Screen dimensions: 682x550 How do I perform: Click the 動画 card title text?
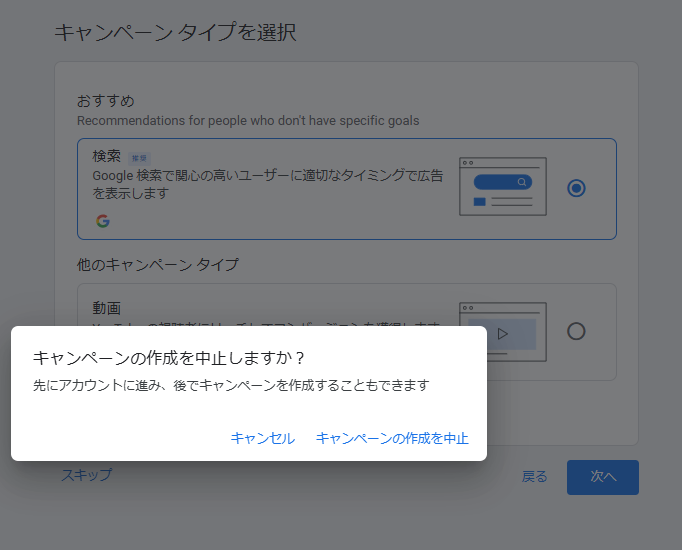click(x=107, y=308)
